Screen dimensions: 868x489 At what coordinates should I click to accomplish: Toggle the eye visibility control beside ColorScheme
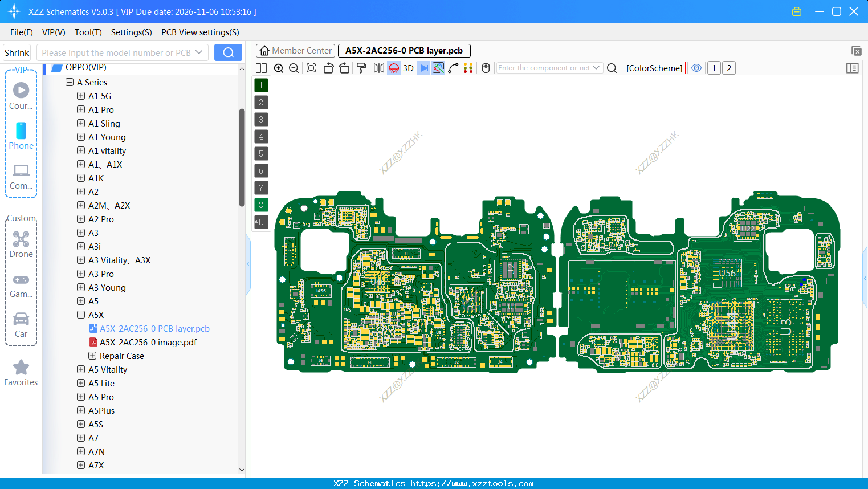click(x=696, y=68)
